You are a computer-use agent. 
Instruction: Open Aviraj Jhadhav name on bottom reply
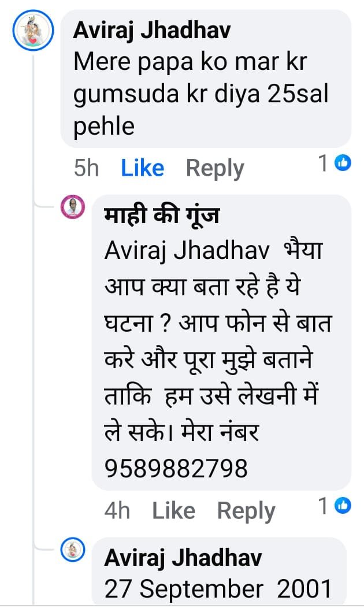coord(183,557)
